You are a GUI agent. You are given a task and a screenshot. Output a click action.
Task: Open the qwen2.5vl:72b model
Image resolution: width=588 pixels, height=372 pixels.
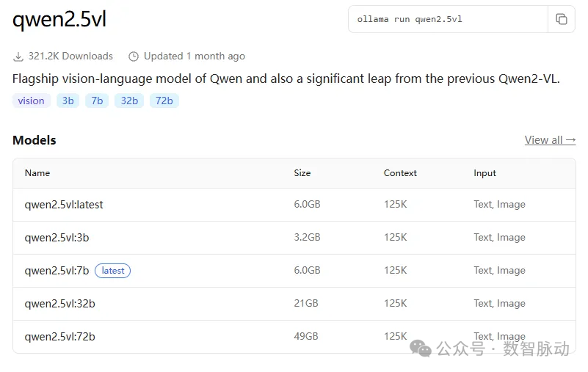click(59, 337)
